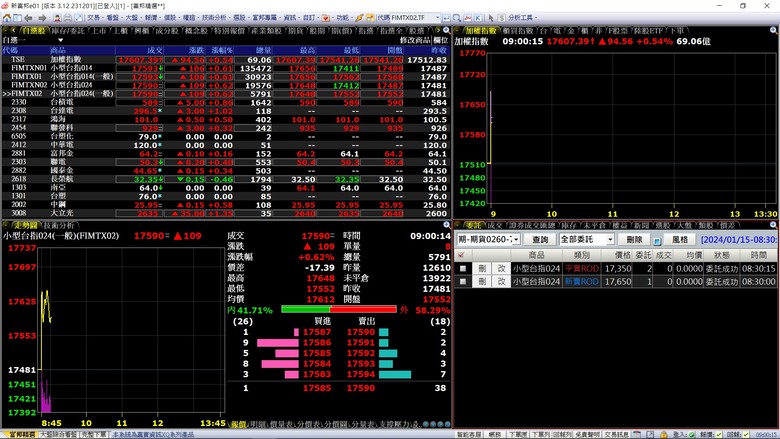780x439 pixels.
Task: Click the 免責聲明 button in status bar
Action: pyautogui.click(x=587, y=434)
